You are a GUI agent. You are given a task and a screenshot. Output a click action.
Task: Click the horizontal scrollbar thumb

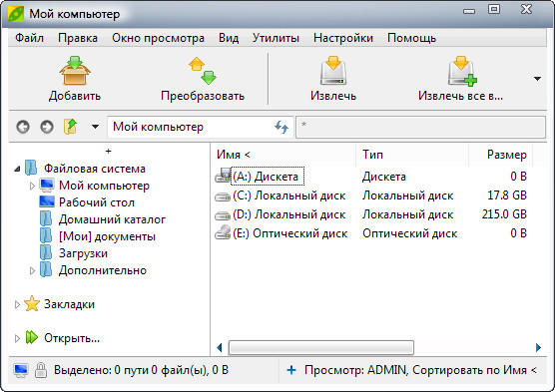(321, 347)
